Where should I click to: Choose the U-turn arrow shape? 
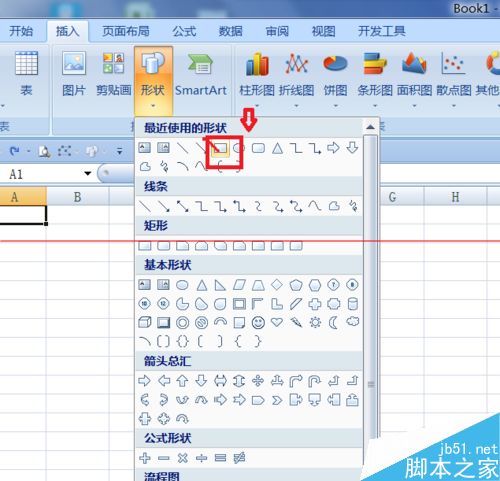[314, 381]
